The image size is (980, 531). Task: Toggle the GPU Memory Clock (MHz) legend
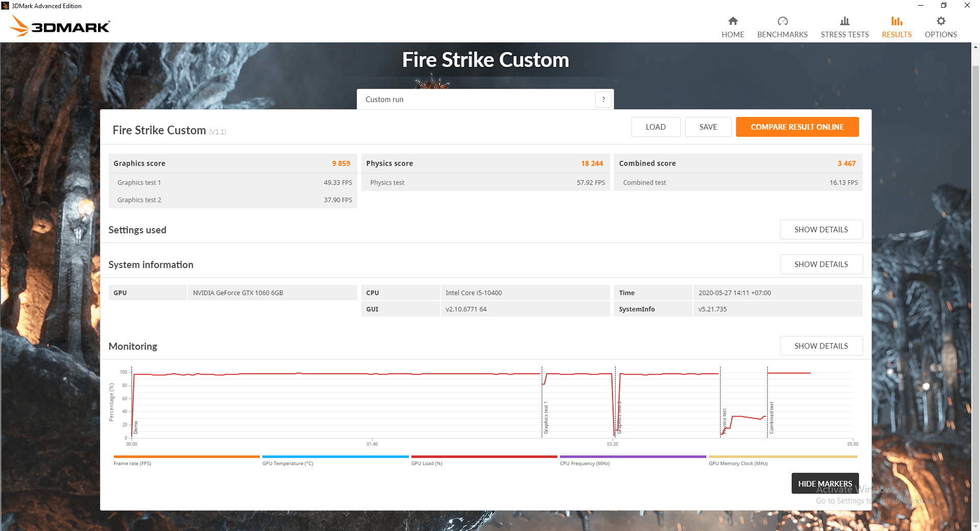[x=783, y=460]
